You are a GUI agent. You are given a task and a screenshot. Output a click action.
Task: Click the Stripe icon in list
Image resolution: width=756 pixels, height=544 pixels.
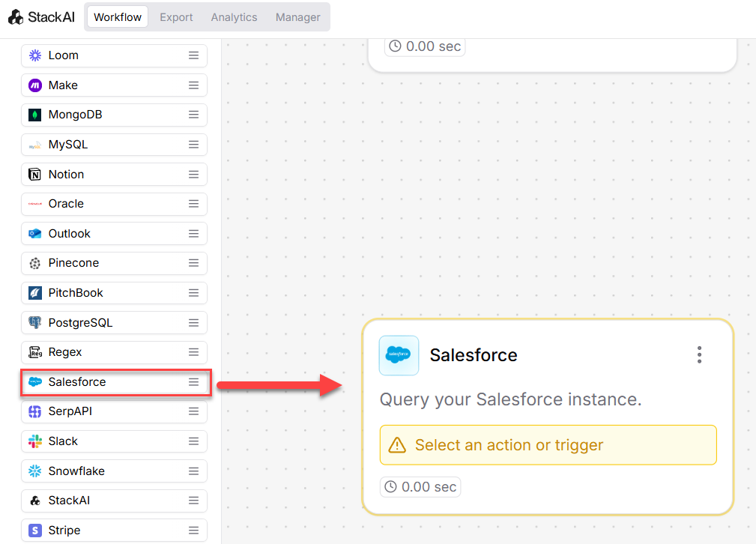[34, 531]
